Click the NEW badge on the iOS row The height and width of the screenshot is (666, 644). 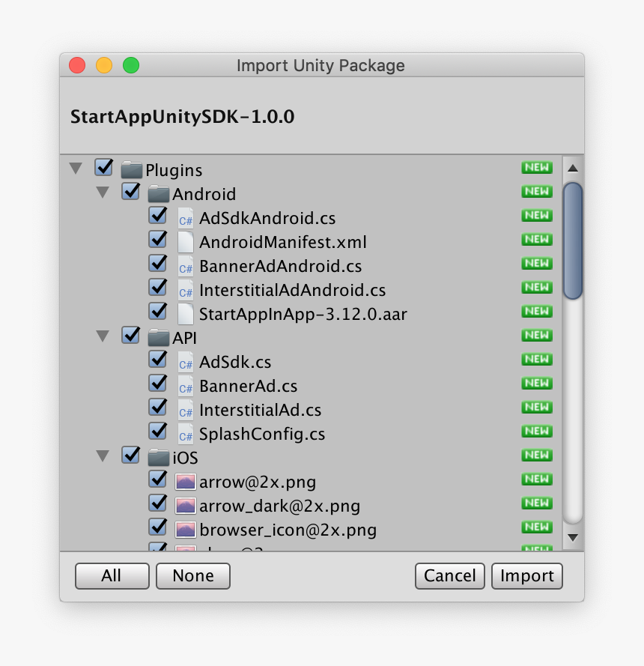pyautogui.click(x=537, y=455)
